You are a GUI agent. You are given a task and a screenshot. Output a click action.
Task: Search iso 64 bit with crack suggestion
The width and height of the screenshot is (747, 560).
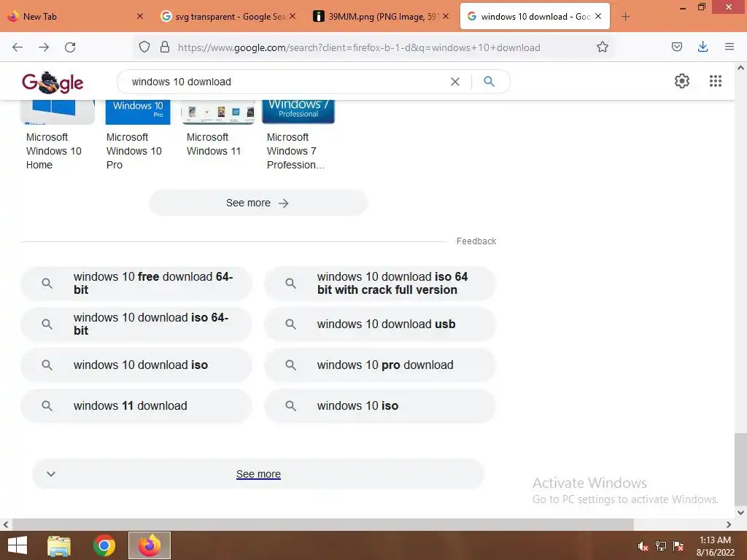pyautogui.click(x=380, y=284)
